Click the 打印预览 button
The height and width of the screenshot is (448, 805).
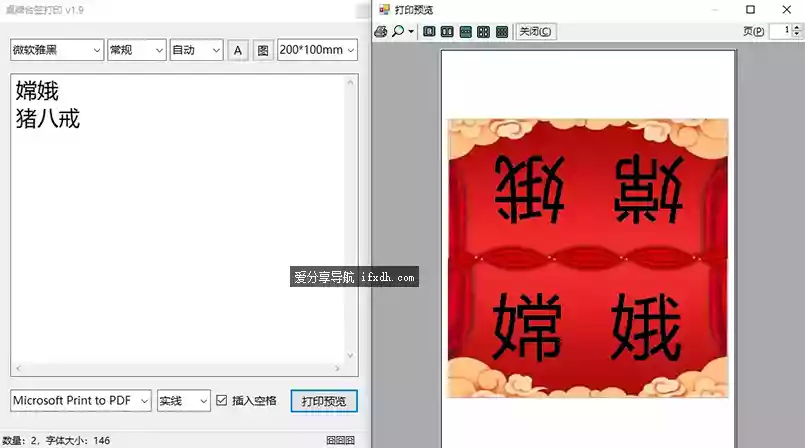pos(324,401)
